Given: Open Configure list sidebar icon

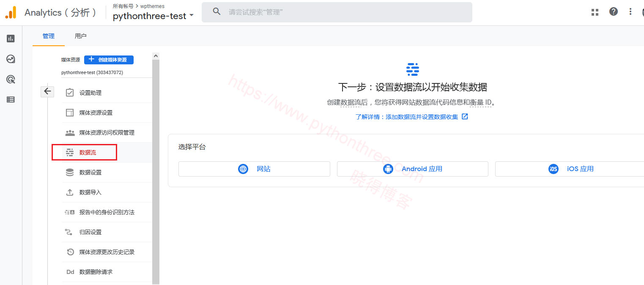Looking at the screenshot, I should (x=11, y=100).
